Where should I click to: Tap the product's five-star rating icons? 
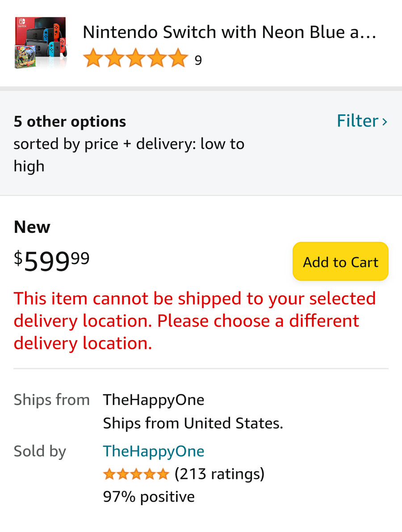135,58
